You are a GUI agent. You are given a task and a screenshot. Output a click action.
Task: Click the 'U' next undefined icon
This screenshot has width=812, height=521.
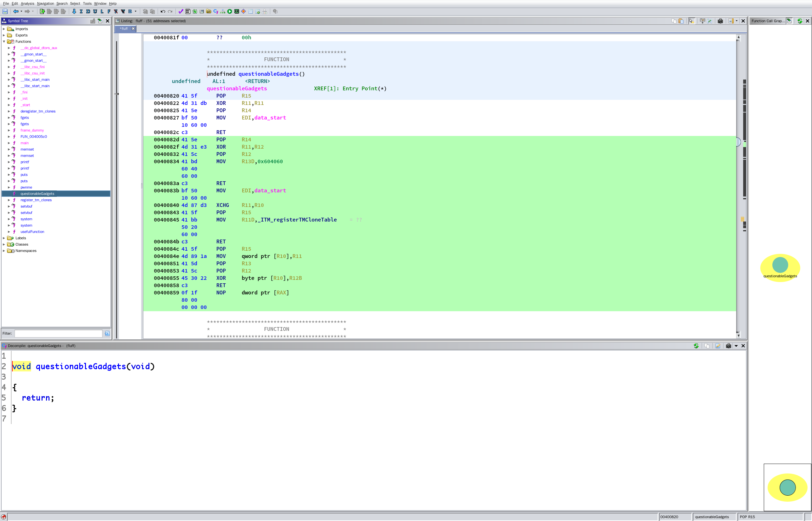(x=95, y=11)
